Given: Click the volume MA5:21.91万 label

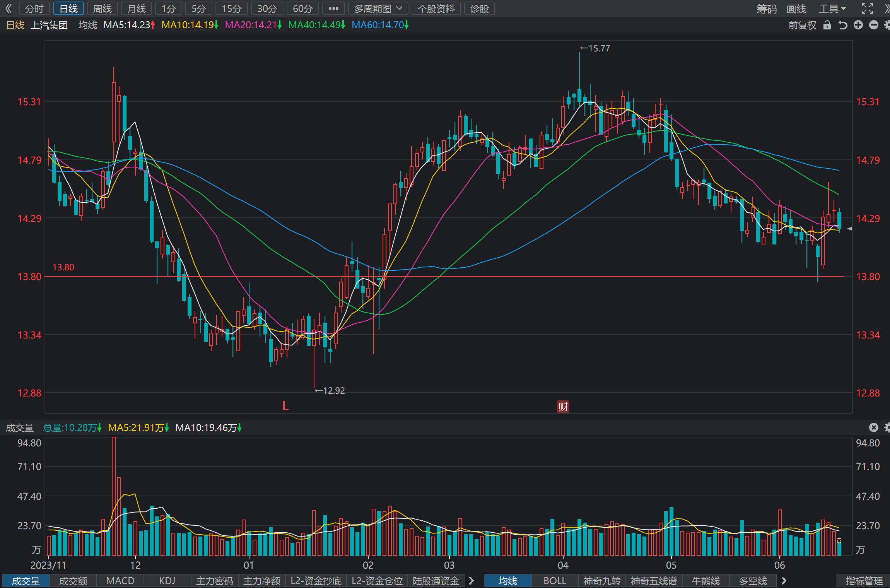Looking at the screenshot, I should pyautogui.click(x=138, y=427).
